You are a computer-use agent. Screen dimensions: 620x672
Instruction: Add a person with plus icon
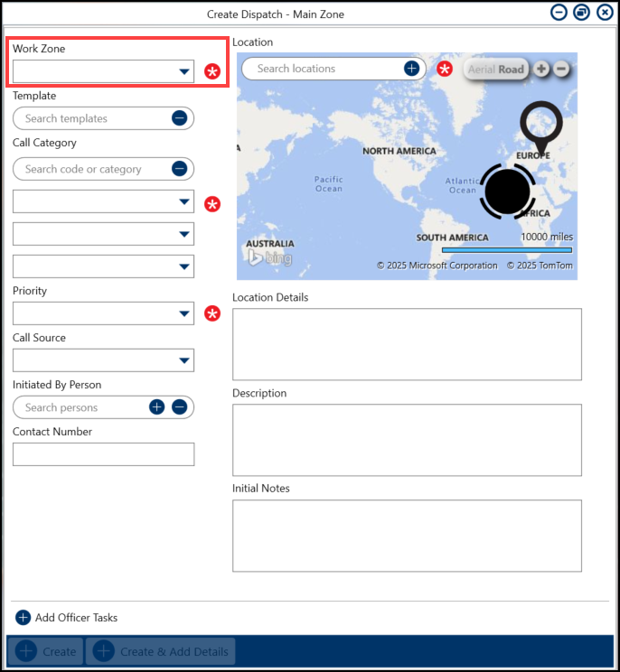point(157,406)
